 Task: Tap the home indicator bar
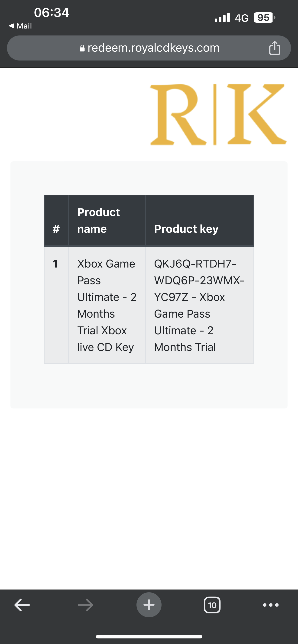coord(149,637)
